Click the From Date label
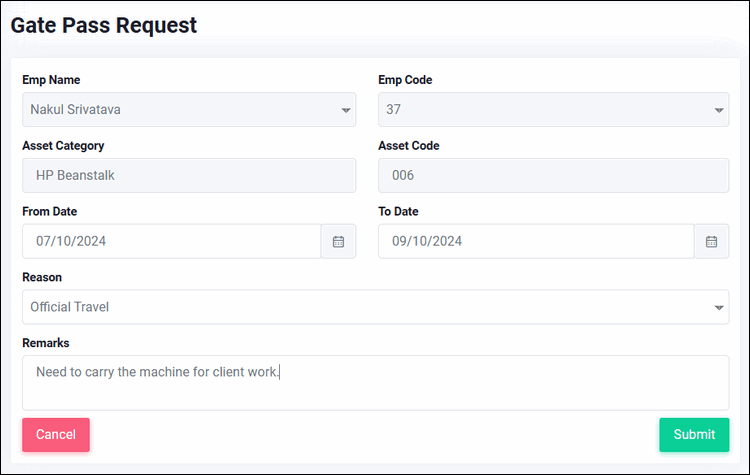This screenshot has height=475, width=750. pyautogui.click(x=50, y=211)
